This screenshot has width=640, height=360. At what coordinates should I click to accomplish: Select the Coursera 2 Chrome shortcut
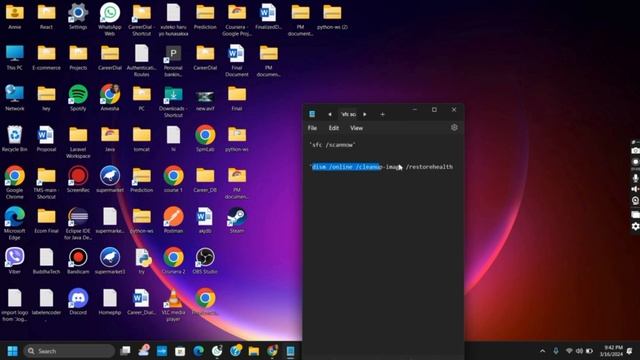coord(173,261)
